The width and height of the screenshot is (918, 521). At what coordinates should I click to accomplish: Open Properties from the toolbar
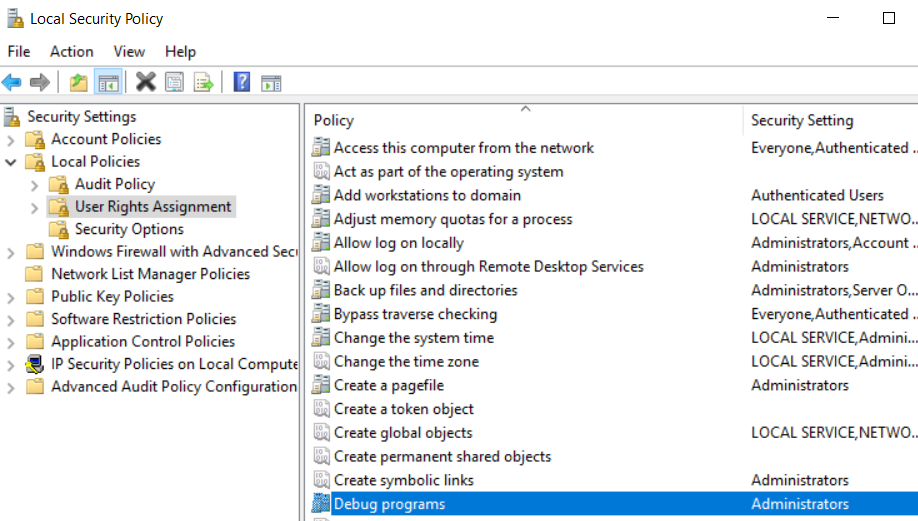point(175,82)
